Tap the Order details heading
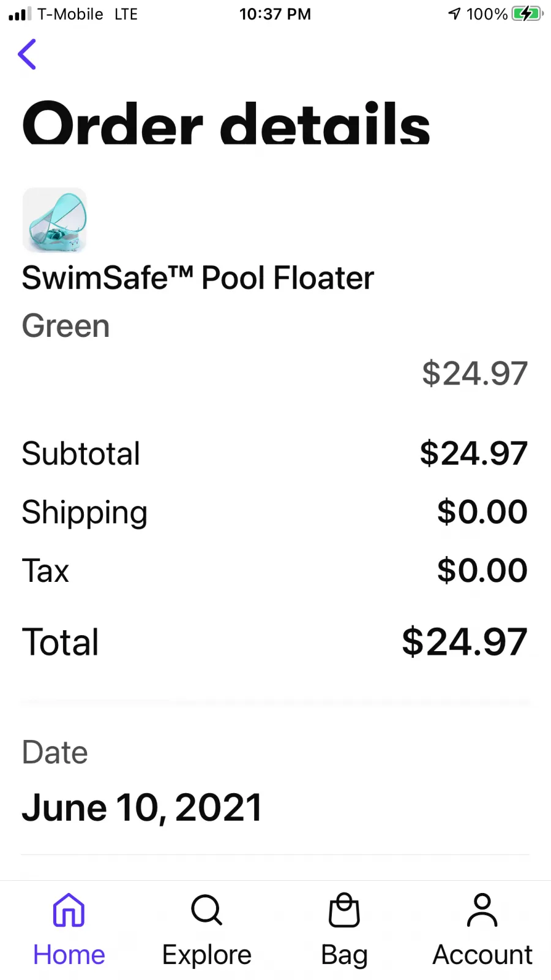Image resolution: width=551 pixels, height=980 pixels. (226, 123)
